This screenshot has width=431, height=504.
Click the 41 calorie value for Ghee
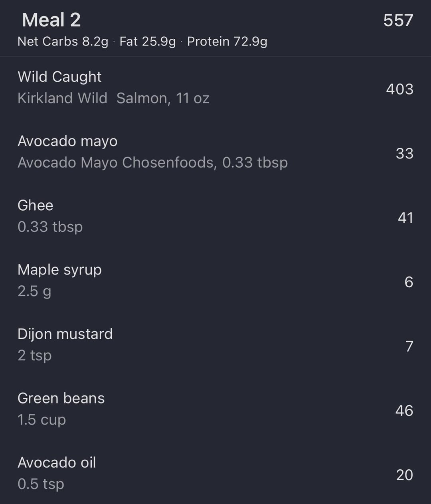[405, 217]
